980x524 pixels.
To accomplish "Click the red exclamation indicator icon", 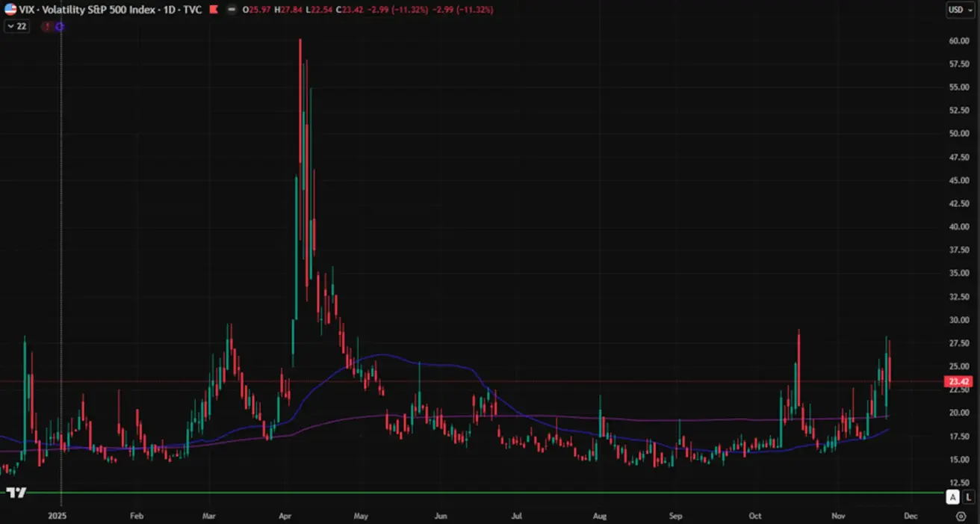I will (x=47, y=26).
